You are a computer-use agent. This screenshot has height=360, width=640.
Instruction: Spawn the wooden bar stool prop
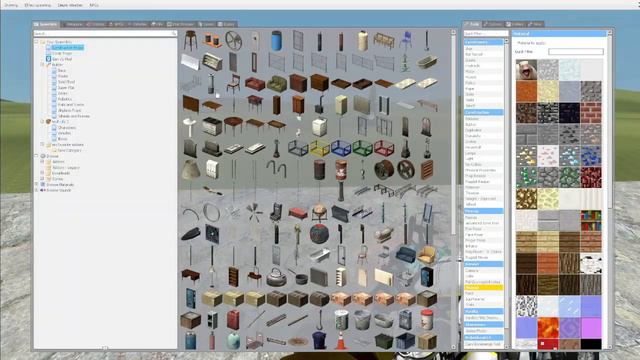[190, 40]
